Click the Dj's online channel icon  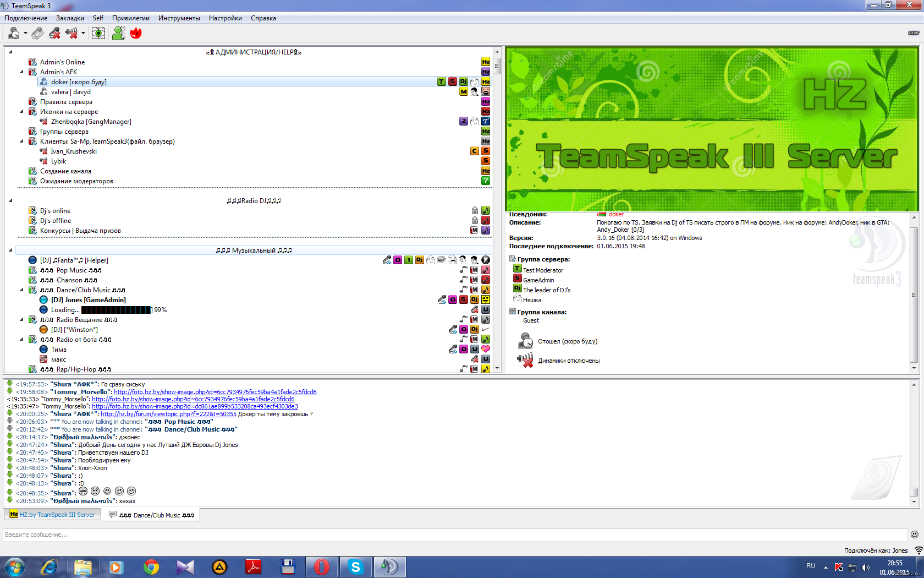32,211
